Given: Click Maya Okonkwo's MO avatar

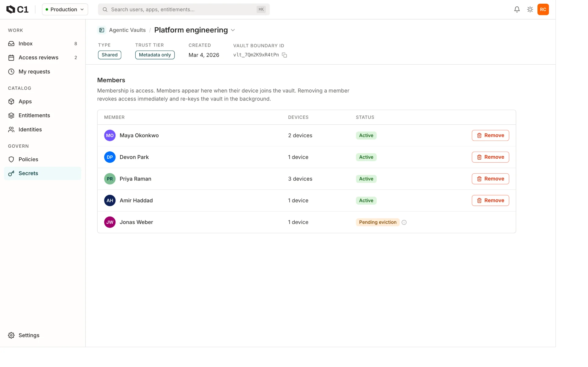Looking at the screenshot, I should (x=110, y=135).
